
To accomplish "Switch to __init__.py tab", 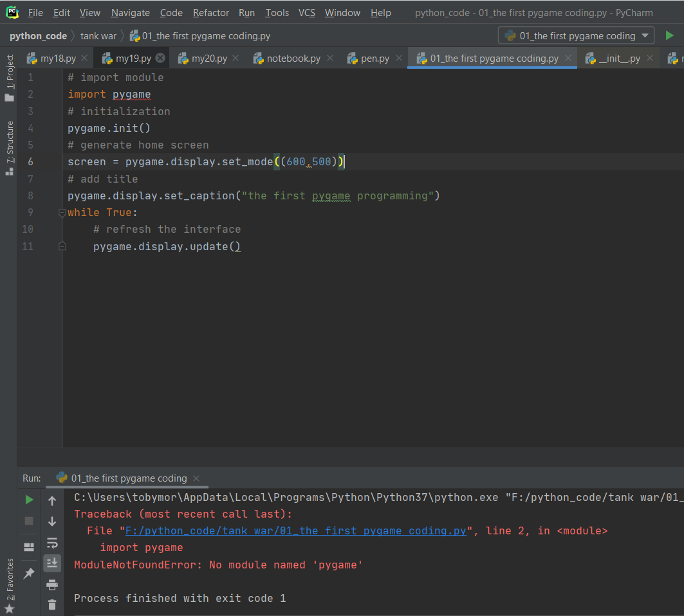I will point(620,59).
